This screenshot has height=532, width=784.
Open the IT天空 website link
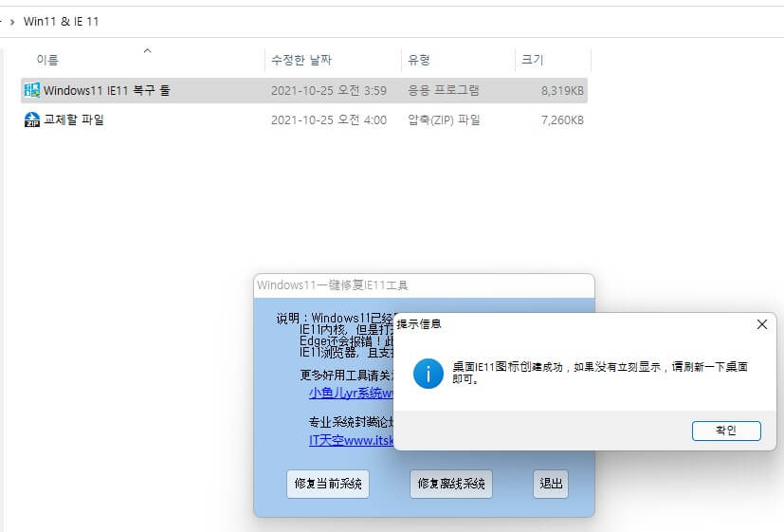coord(350,440)
